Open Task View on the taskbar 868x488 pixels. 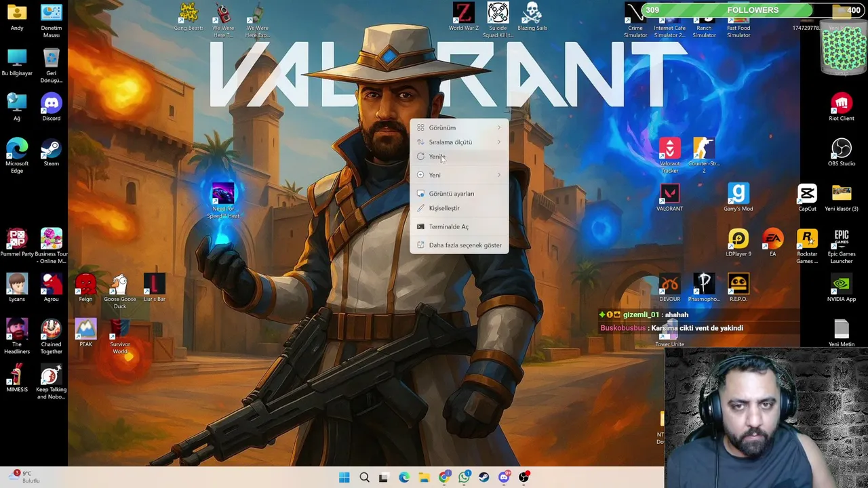tap(383, 477)
